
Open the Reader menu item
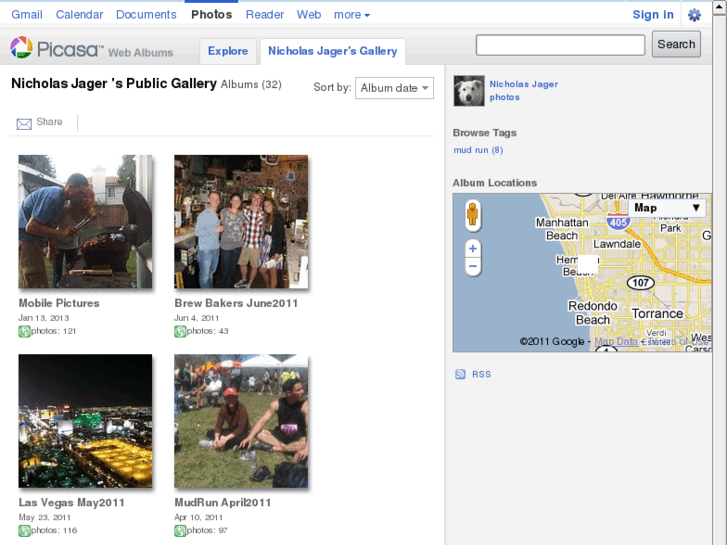[264, 15]
